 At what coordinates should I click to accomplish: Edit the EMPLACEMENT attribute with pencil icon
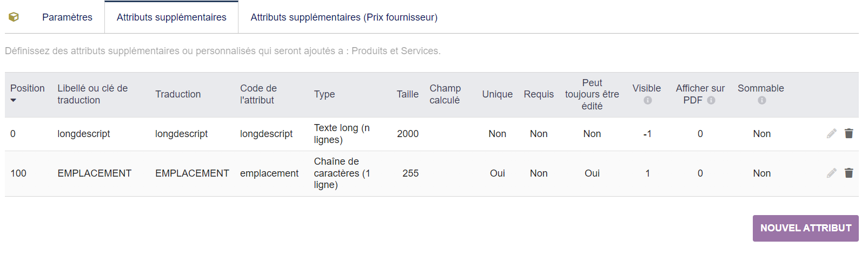(832, 173)
